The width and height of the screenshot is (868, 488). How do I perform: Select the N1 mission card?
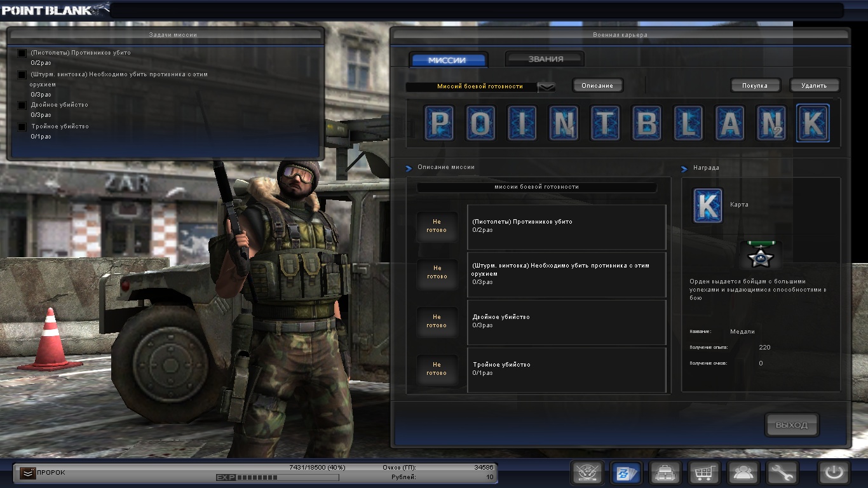click(x=564, y=123)
